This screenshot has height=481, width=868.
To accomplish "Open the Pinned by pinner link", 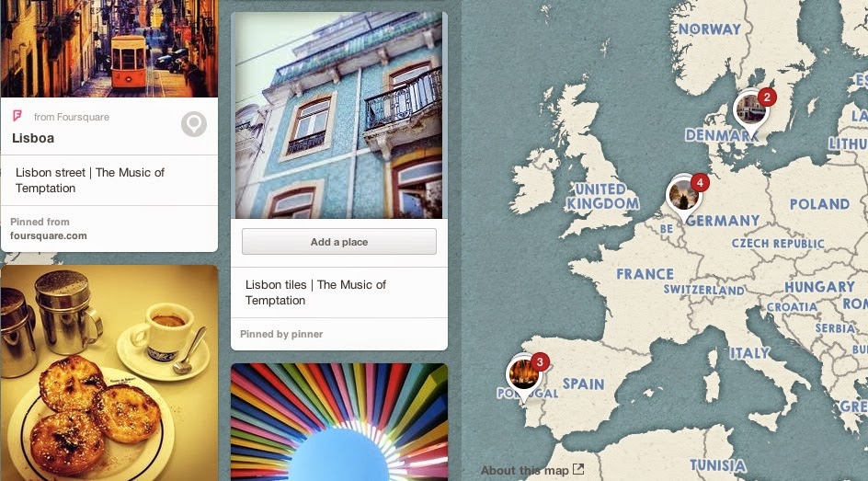I will pyautogui.click(x=281, y=334).
